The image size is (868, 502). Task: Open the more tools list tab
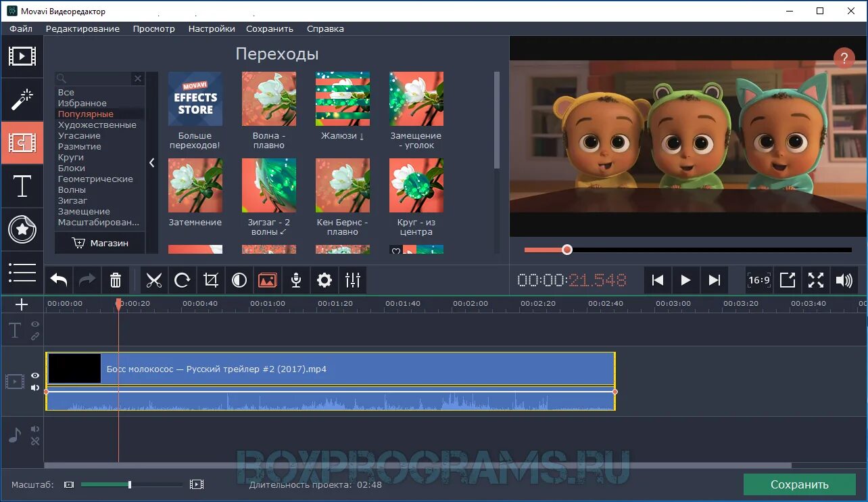tap(22, 271)
